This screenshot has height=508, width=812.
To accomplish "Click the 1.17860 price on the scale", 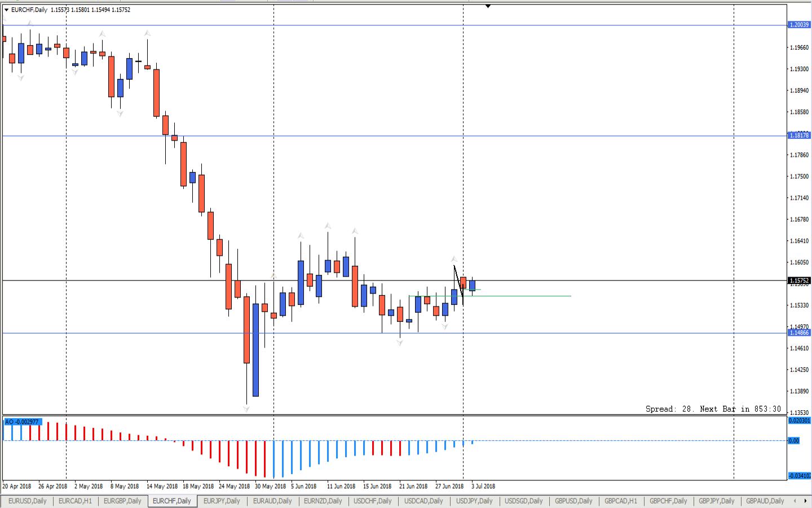I will pyautogui.click(x=800, y=155).
